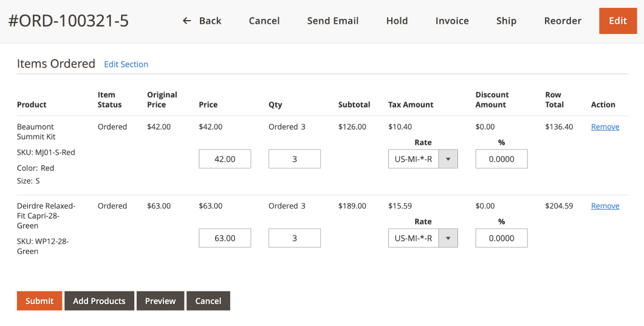644x326 pixels.
Task: Edit qty field for Beaumont Summit Kit
Action: pyautogui.click(x=295, y=159)
